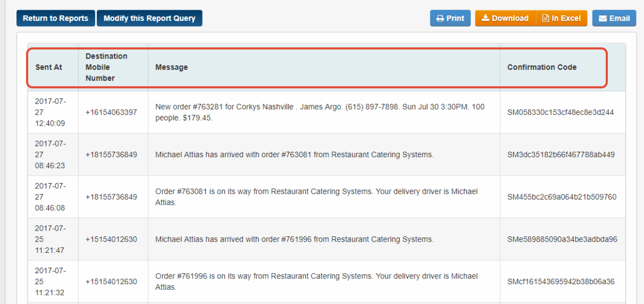Viewport: 644px width, 304px height.
Task: Click the orange Download button
Action: click(505, 18)
